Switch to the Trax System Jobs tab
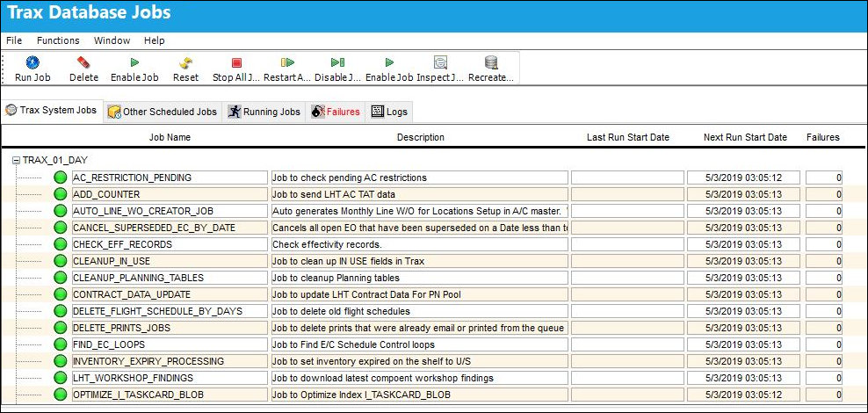The image size is (868, 413). click(52, 110)
